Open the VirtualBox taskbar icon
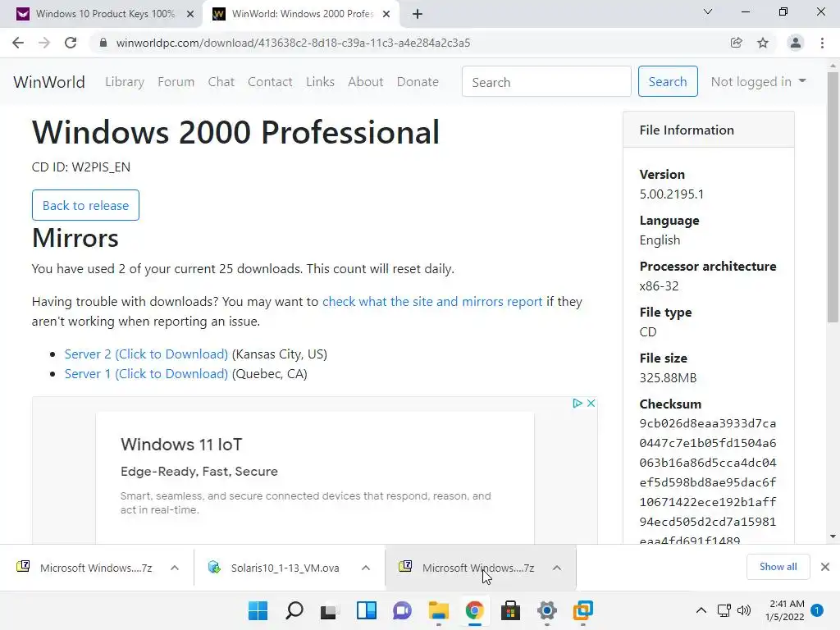Screen dimensions: 840x630 pos(583,610)
